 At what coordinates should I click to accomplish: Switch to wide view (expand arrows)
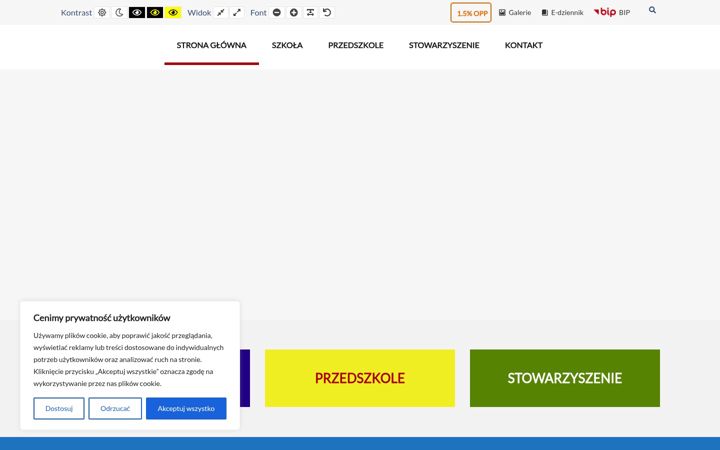(x=237, y=12)
